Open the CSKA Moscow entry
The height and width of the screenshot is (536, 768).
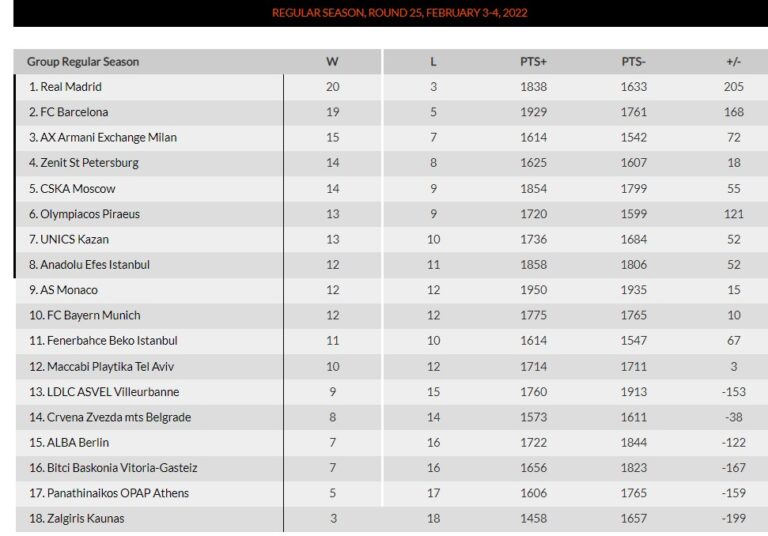point(71,188)
